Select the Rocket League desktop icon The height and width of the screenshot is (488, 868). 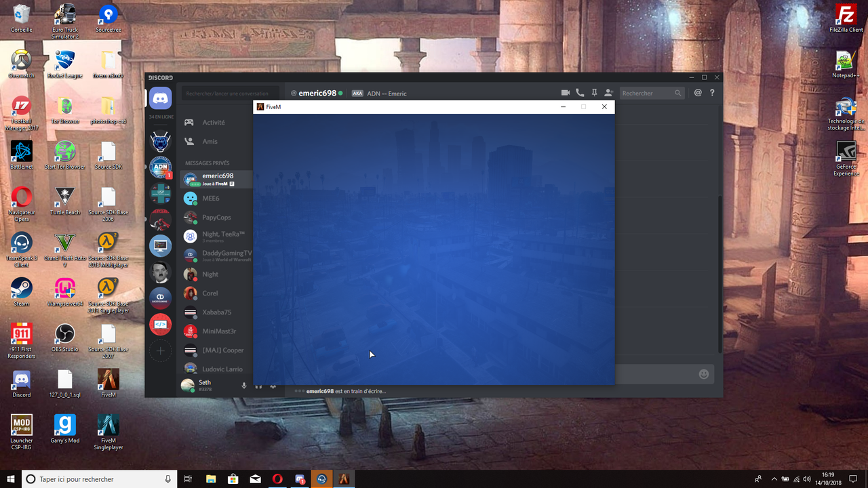[65, 64]
